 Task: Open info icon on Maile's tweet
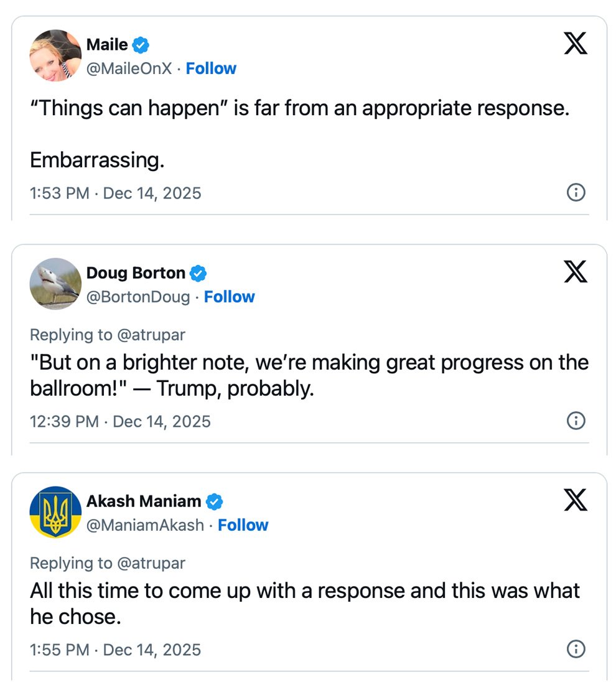pyautogui.click(x=576, y=193)
